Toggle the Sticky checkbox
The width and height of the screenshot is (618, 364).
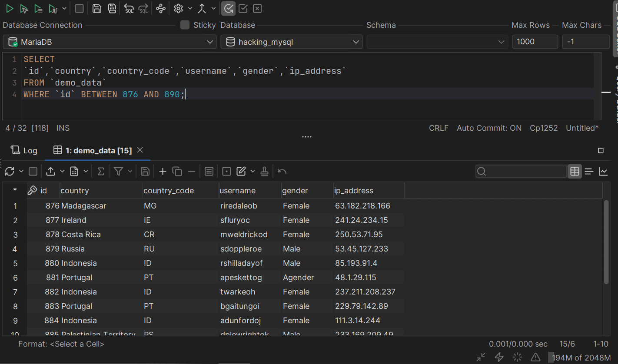pyautogui.click(x=185, y=25)
